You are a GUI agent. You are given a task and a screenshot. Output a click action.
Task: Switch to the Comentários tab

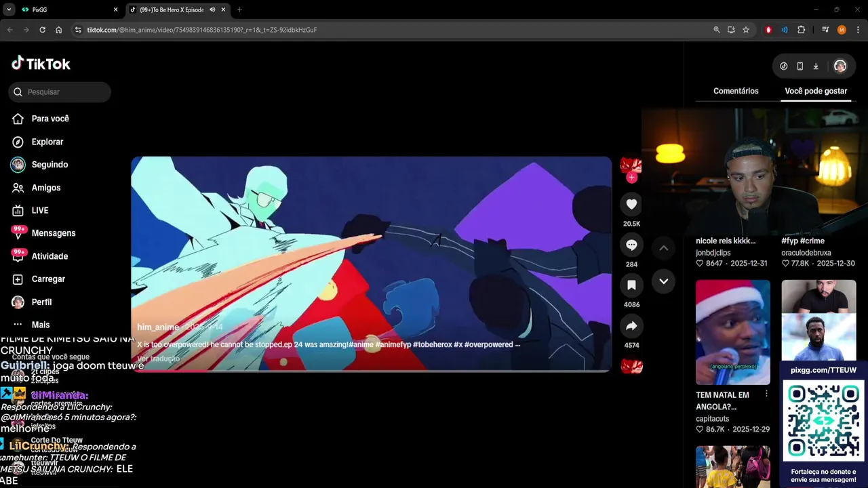point(736,91)
